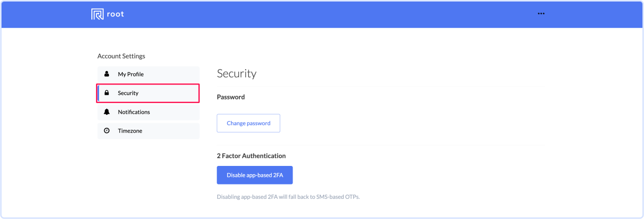This screenshot has height=219, width=644.
Task: Click the Password section label
Action: pos(231,97)
